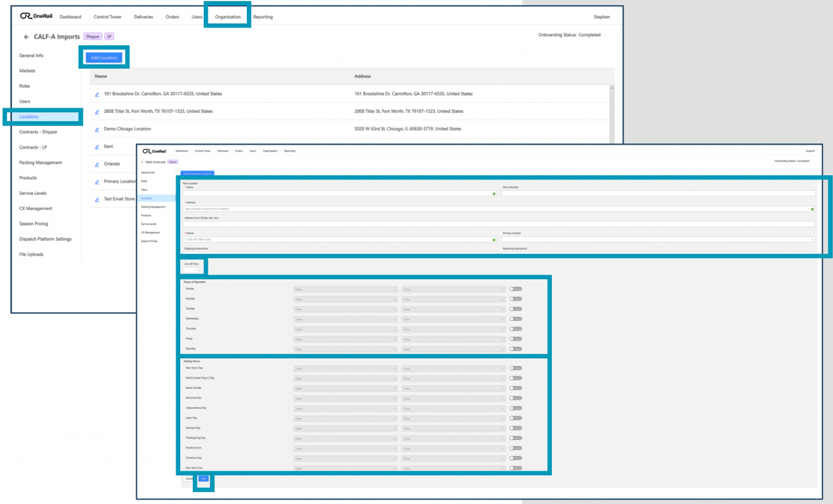Open Sunday's Open time dropdown
The height and width of the screenshot is (504, 833).
click(x=345, y=290)
